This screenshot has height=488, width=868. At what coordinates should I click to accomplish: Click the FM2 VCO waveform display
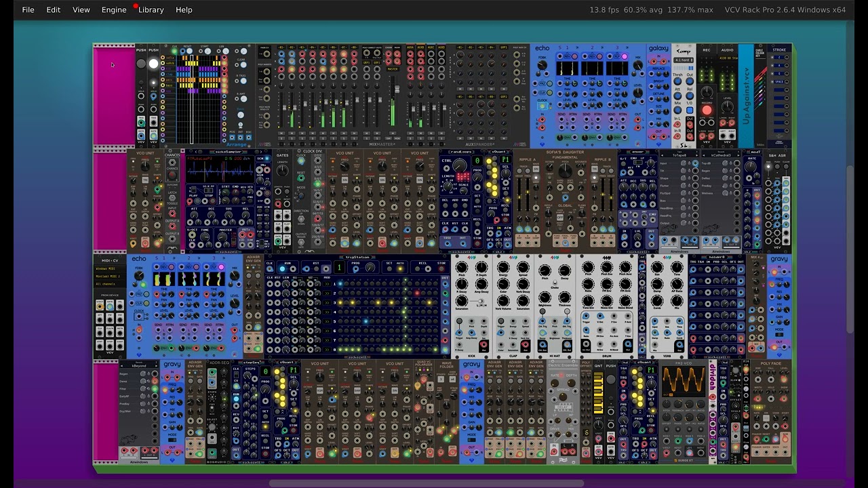click(684, 383)
